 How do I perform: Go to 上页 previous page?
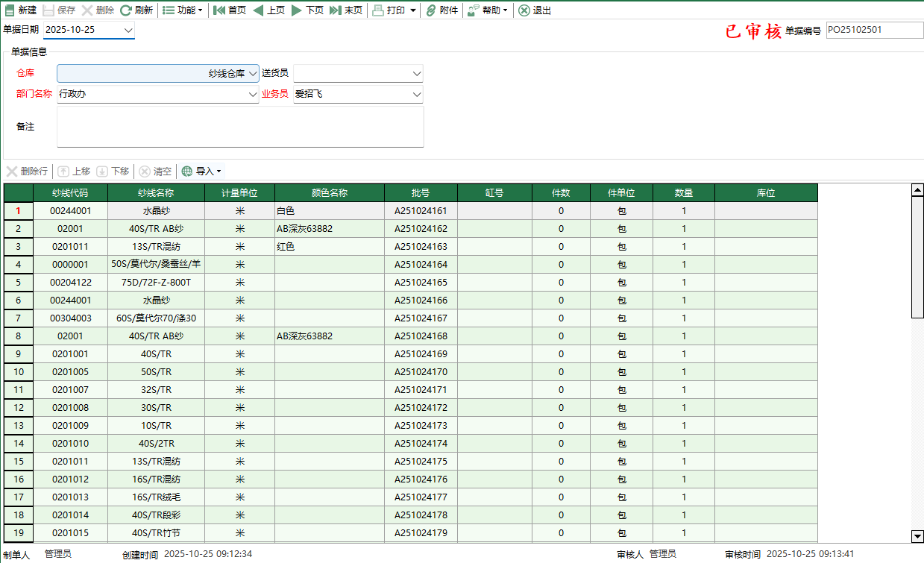[x=258, y=10]
